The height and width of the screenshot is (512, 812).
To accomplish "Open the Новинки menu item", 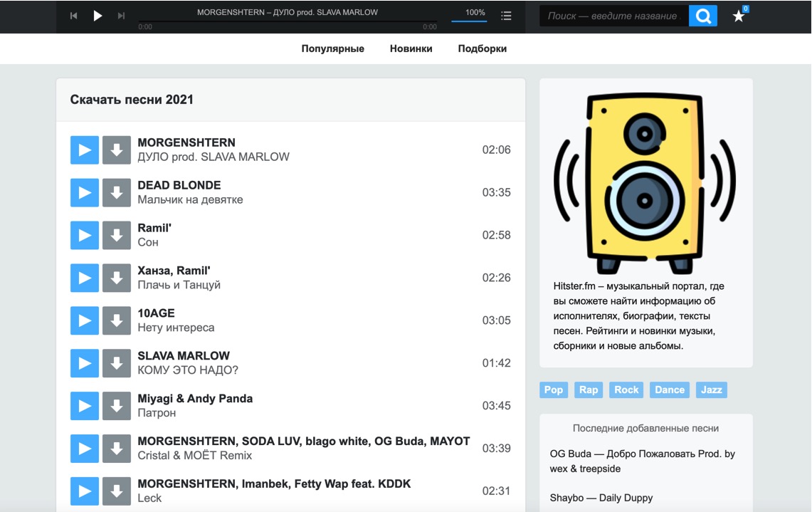I will 411,48.
